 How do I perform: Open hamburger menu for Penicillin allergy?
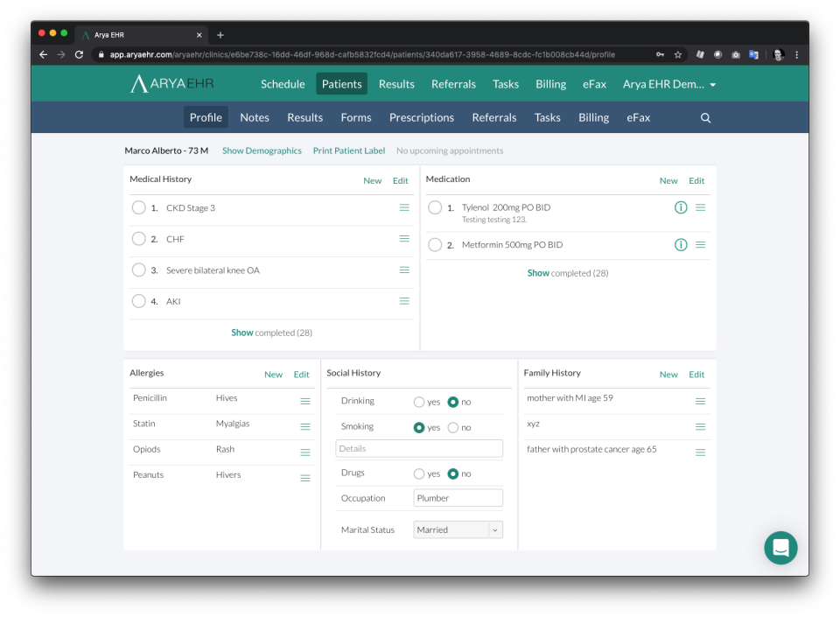pos(305,401)
